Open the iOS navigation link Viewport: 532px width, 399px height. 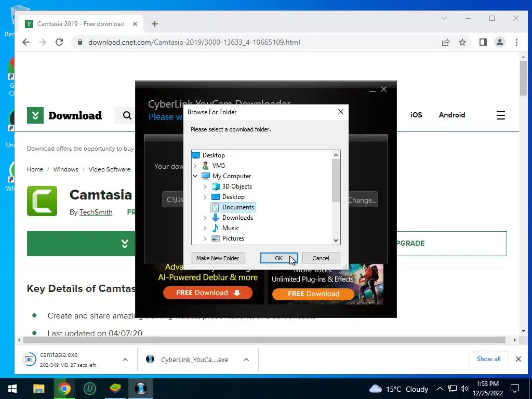pos(416,115)
